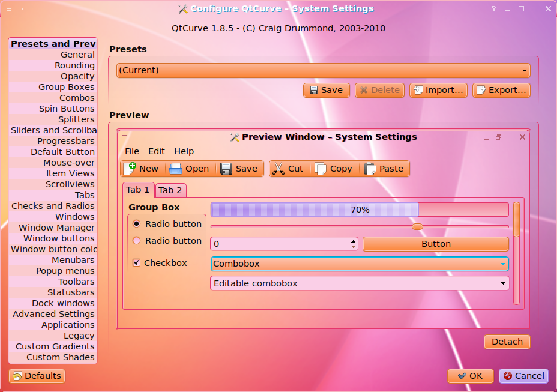
Task: Click the Copy pages icon
Action: click(x=321, y=169)
